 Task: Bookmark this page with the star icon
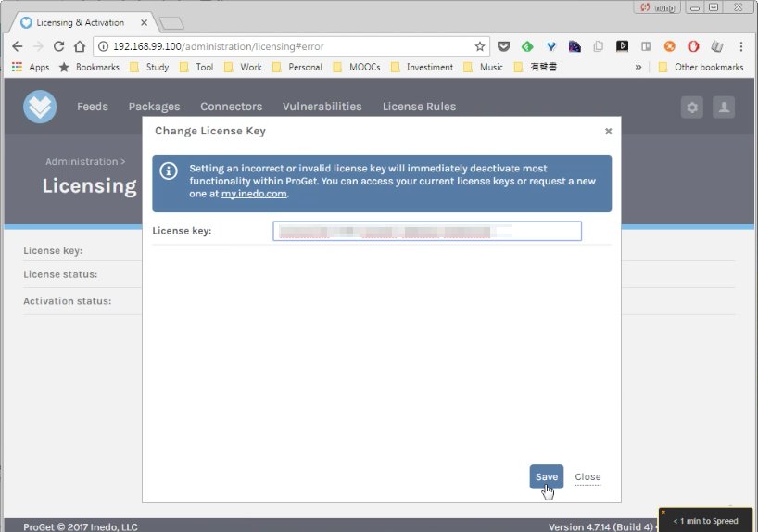point(480,46)
